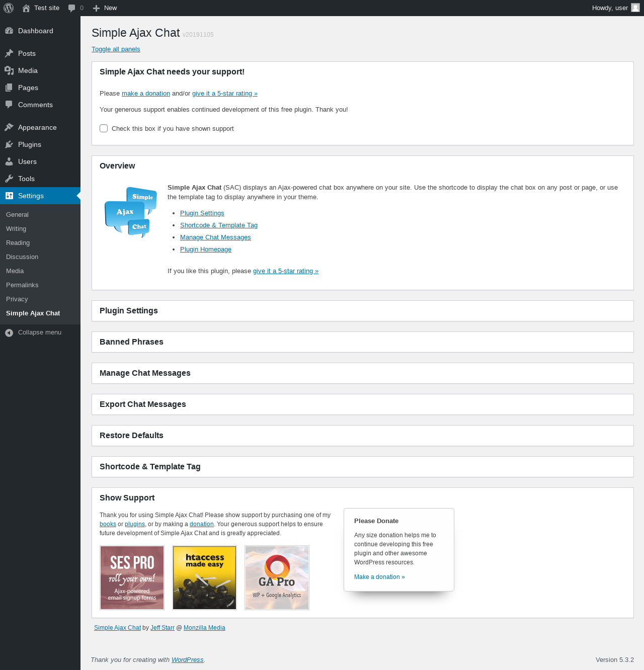Click the Jeff Starr footer link
This screenshot has width=644, height=670.
click(163, 628)
